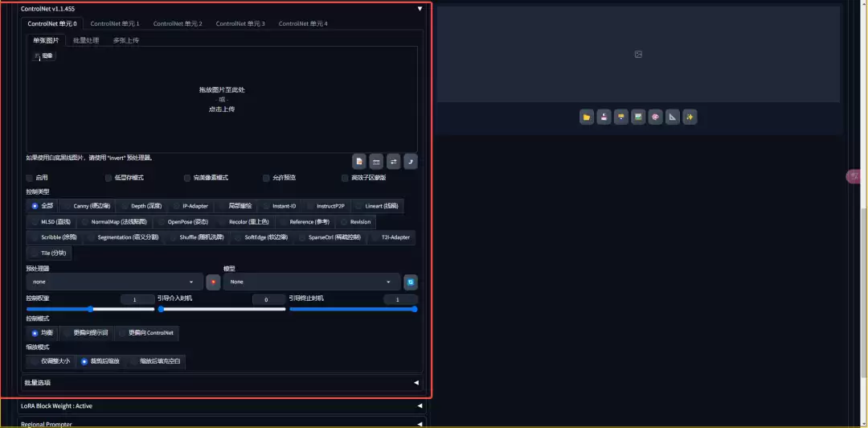Image resolution: width=868 pixels, height=428 pixels.
Task: Select the Scribble control type
Action: pyautogui.click(x=55, y=237)
